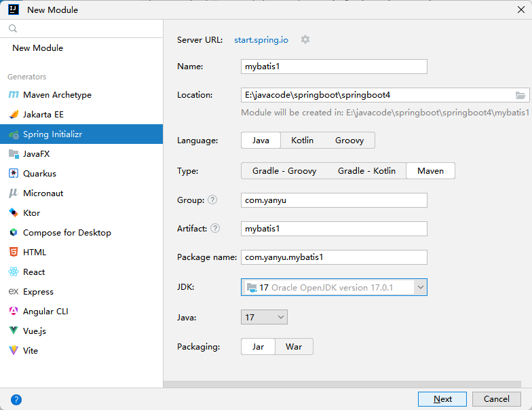Image resolution: width=532 pixels, height=410 pixels.
Task: Choose Gradle - Groovy build type
Action: pos(284,171)
